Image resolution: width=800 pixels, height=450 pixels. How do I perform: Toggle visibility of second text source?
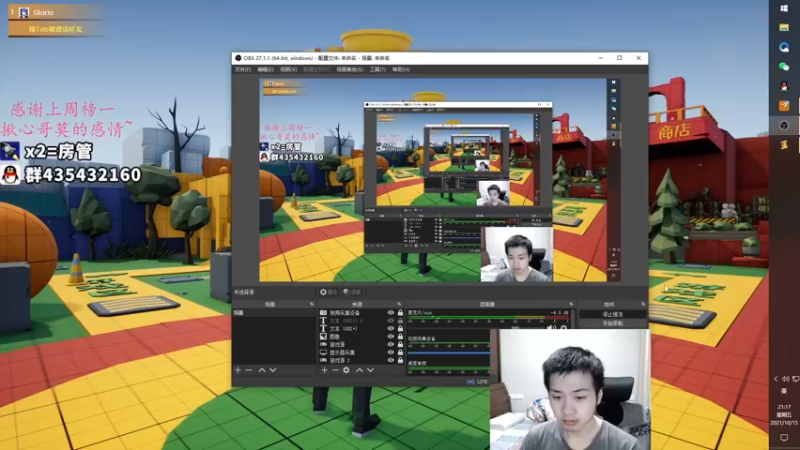391,329
